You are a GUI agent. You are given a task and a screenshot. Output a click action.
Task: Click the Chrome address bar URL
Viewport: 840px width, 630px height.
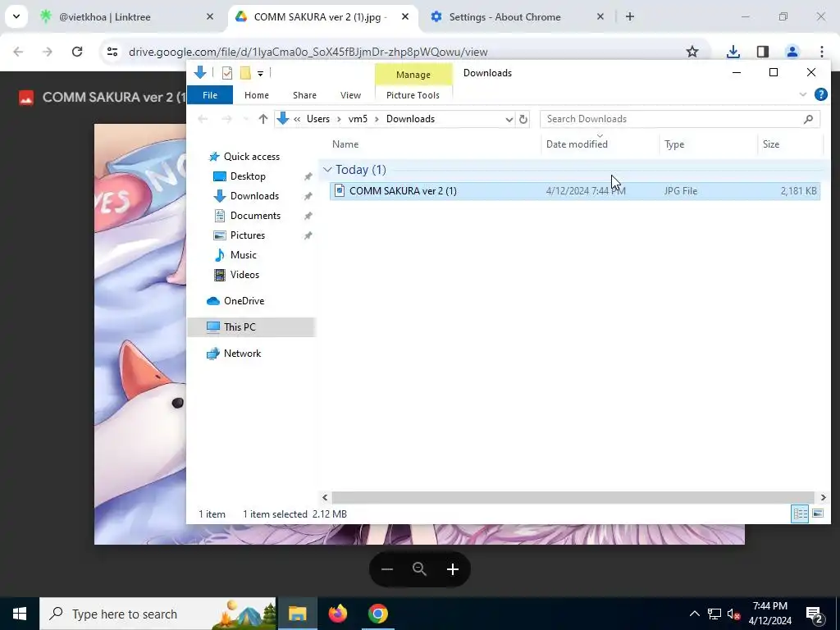308,52
